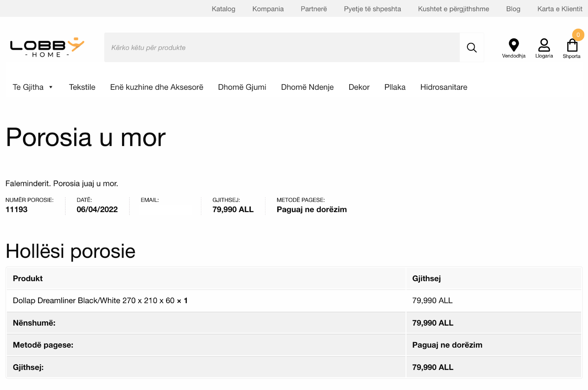Click the Lobby Home logo
The width and height of the screenshot is (588, 390).
click(47, 47)
